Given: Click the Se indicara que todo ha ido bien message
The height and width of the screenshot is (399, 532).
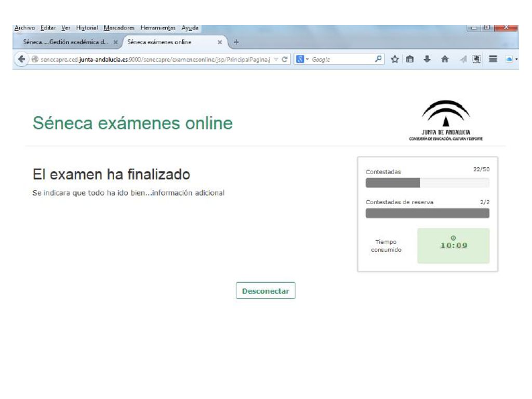Looking at the screenshot, I should [129, 193].
